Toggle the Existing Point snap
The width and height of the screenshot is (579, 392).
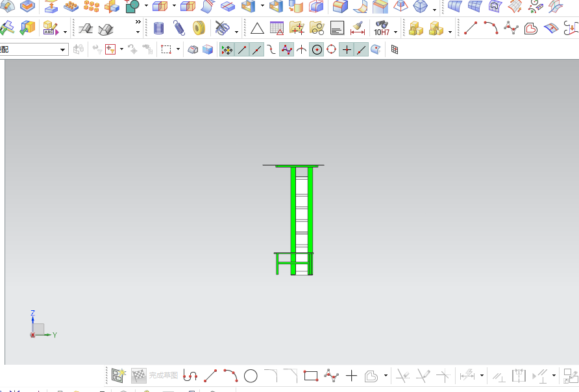347,49
